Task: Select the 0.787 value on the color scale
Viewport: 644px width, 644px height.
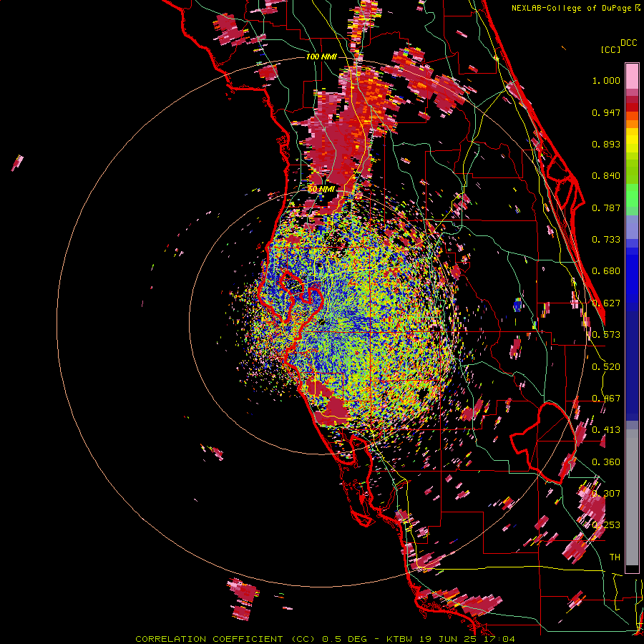Action: pos(606,208)
